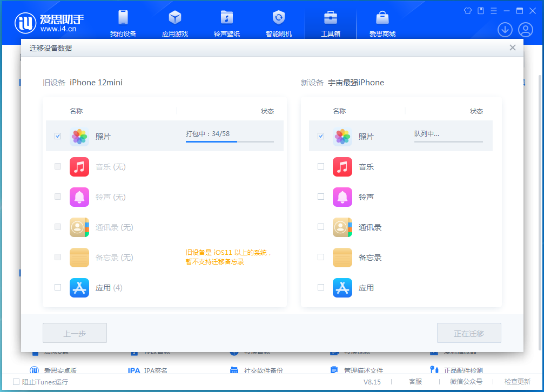The height and width of the screenshot is (392, 544).
Task: Click Ringtone bell icon in new device list
Action: pos(342,197)
